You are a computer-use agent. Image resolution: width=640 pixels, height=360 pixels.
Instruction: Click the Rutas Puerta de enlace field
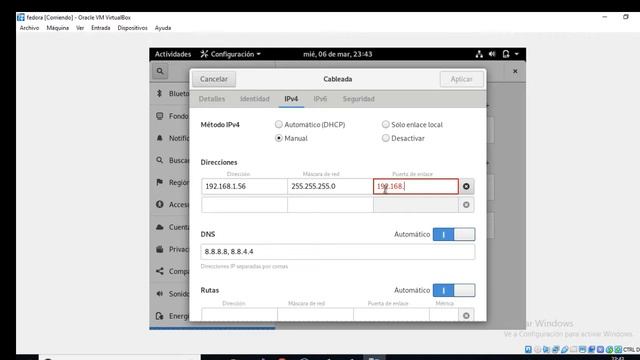pos(391,315)
